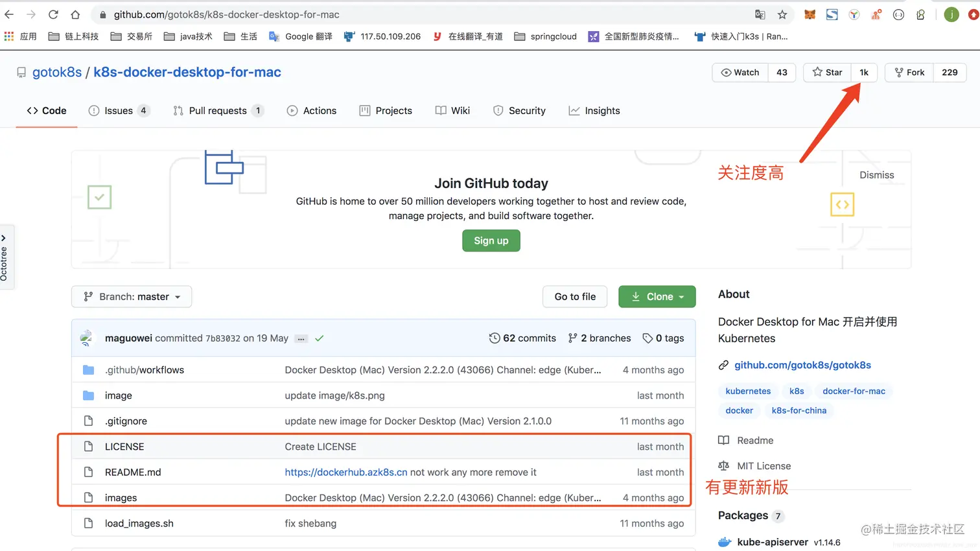Open the Security tab
980x551 pixels.
tap(519, 111)
